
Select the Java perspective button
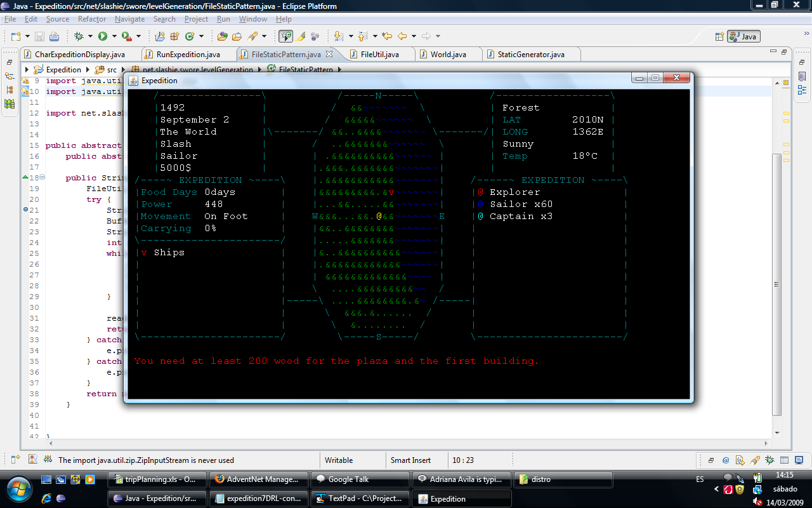(x=743, y=36)
